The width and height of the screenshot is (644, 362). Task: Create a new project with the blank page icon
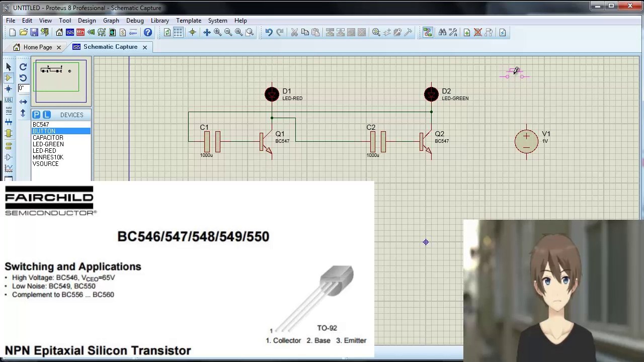pyautogui.click(x=13, y=33)
